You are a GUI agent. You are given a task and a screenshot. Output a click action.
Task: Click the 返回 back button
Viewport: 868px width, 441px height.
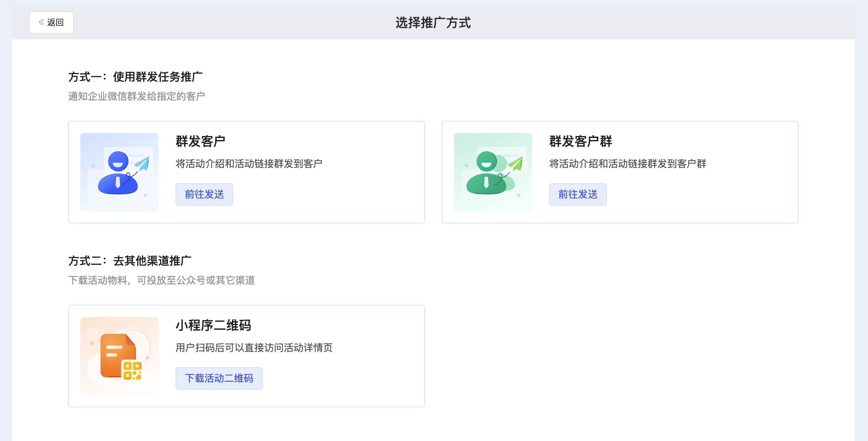(51, 22)
